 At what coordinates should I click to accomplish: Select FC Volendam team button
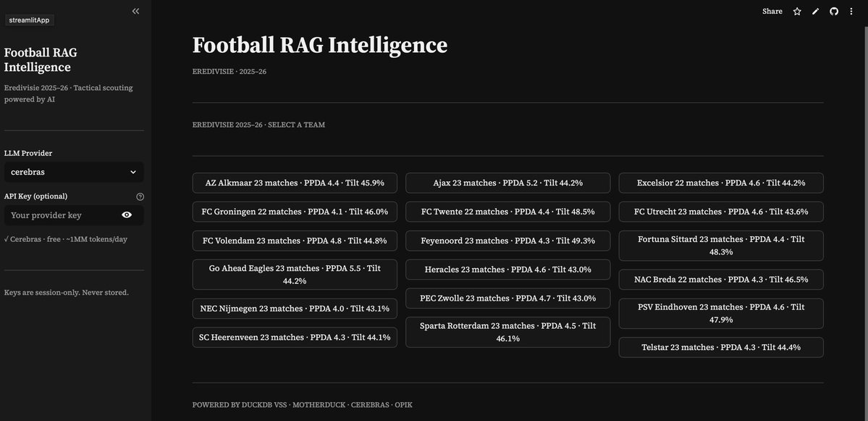pos(295,241)
